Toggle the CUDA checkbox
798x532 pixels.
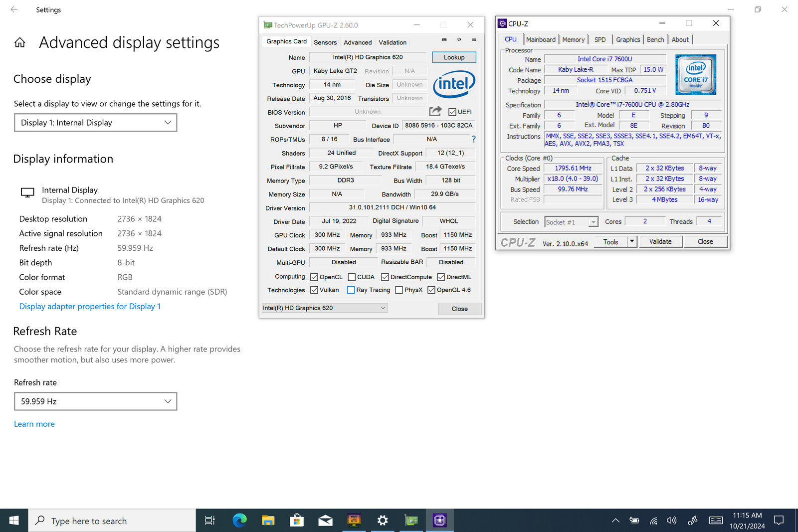[352, 277]
